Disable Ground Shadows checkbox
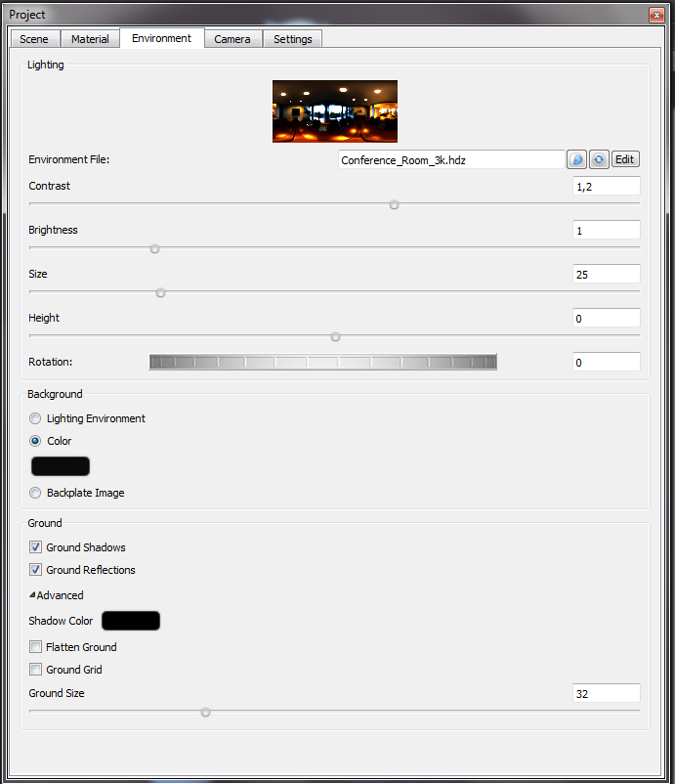This screenshot has width=675, height=784. click(35, 547)
